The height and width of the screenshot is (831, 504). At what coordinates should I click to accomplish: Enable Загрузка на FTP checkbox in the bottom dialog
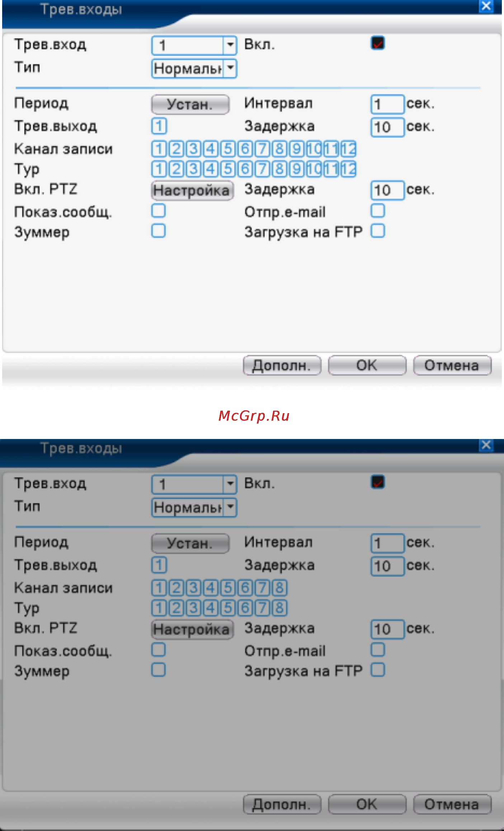[378, 670]
